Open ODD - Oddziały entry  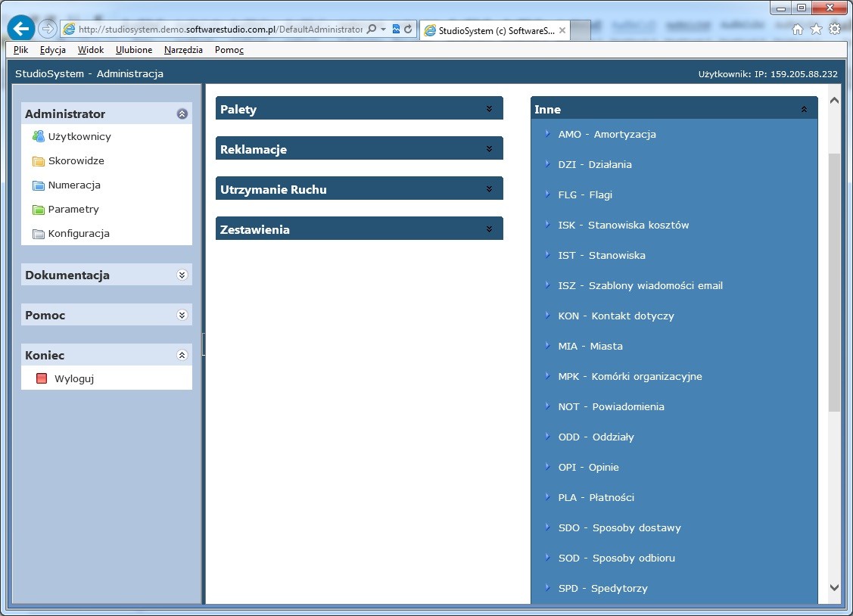pyautogui.click(x=596, y=437)
